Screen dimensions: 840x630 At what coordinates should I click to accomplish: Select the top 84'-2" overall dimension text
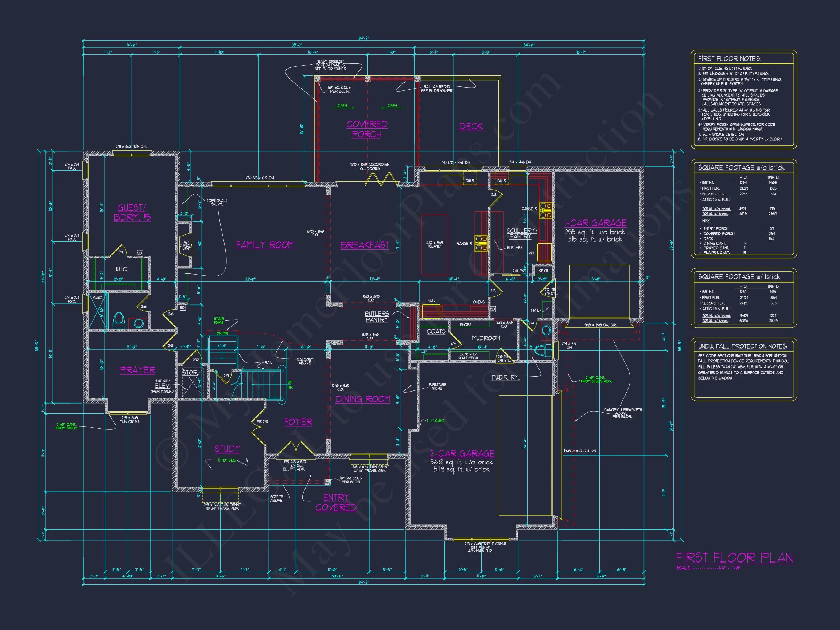point(363,38)
